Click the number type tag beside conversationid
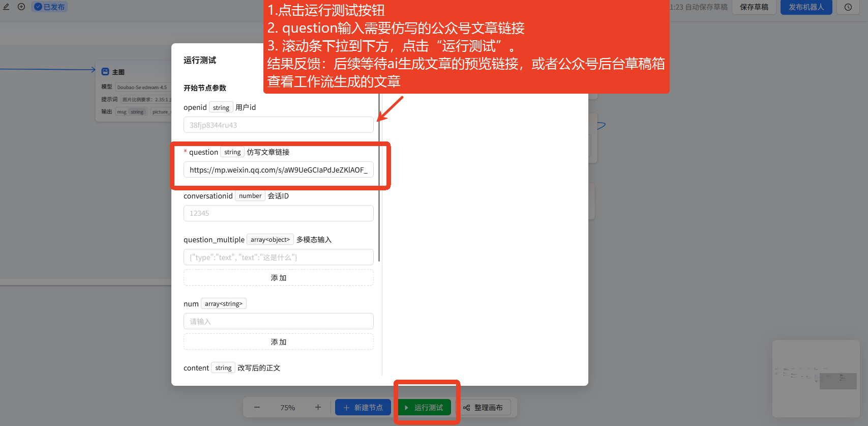Viewport: 868px width, 426px height. (250, 195)
